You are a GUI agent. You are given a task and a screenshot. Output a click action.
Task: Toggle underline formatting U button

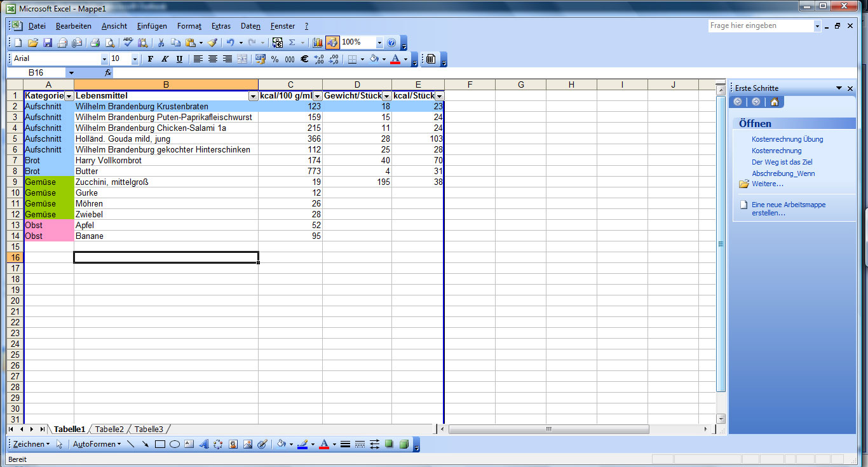click(x=180, y=59)
